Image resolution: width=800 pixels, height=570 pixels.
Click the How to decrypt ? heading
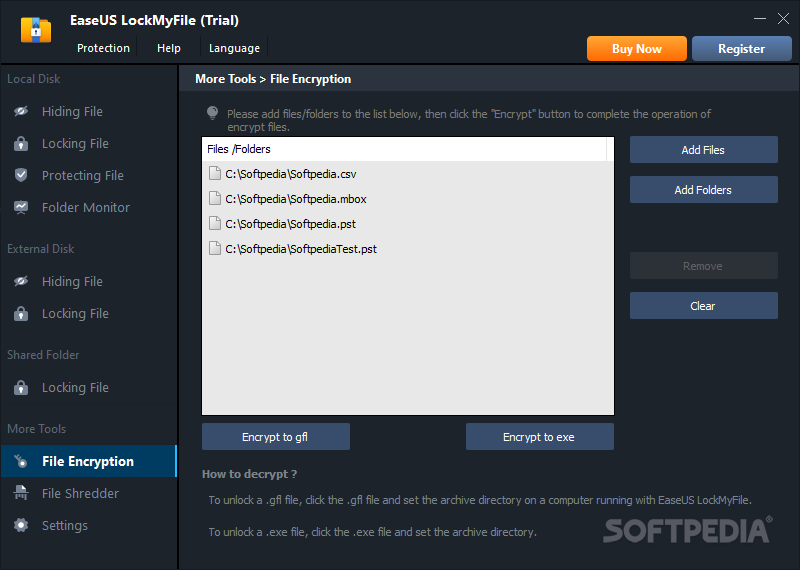[x=249, y=474]
